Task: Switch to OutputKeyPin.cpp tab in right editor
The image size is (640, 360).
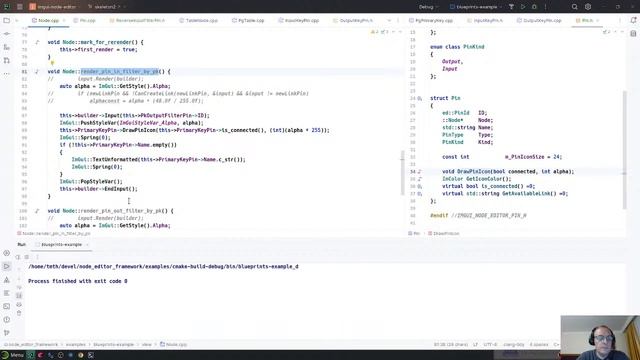Action: pyautogui.click(x=539, y=20)
